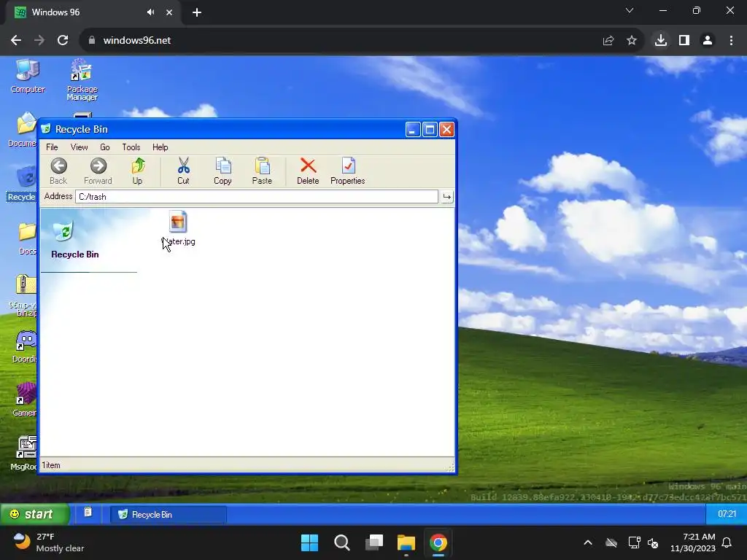Click the address bar Go arrow button

446,197
